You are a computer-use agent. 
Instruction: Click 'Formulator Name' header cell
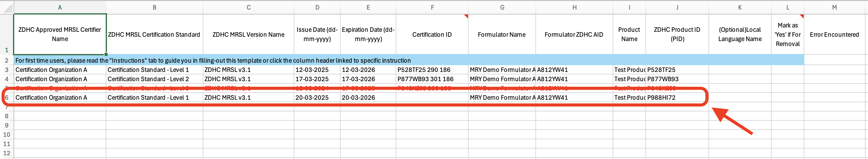(502, 34)
